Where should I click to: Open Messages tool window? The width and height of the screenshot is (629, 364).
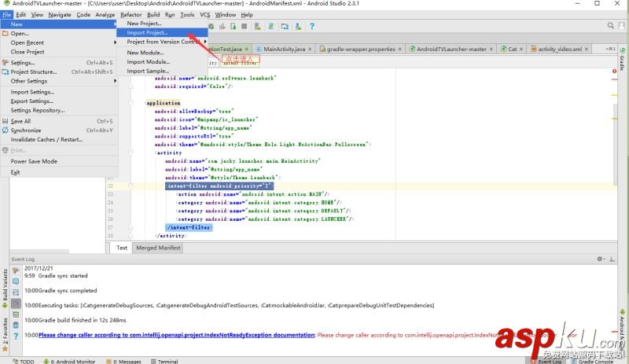(123, 361)
